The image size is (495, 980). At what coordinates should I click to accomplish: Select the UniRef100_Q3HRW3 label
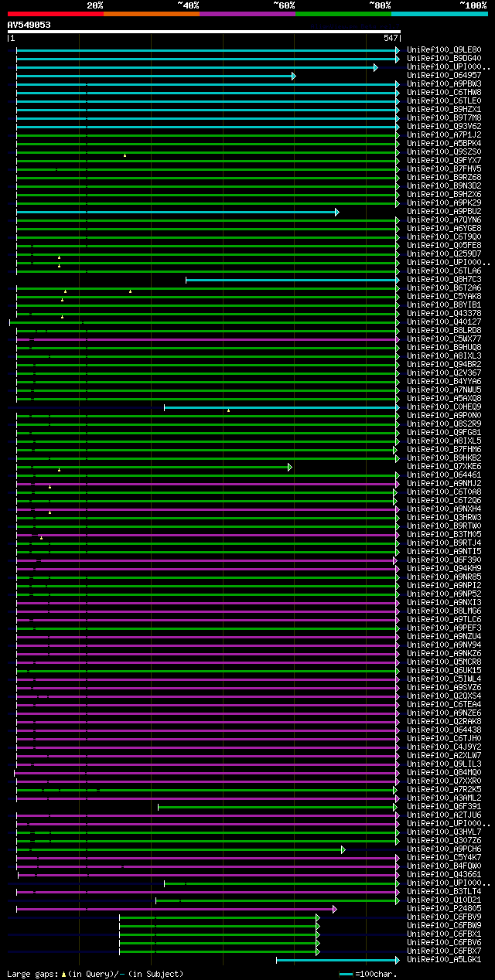point(444,517)
